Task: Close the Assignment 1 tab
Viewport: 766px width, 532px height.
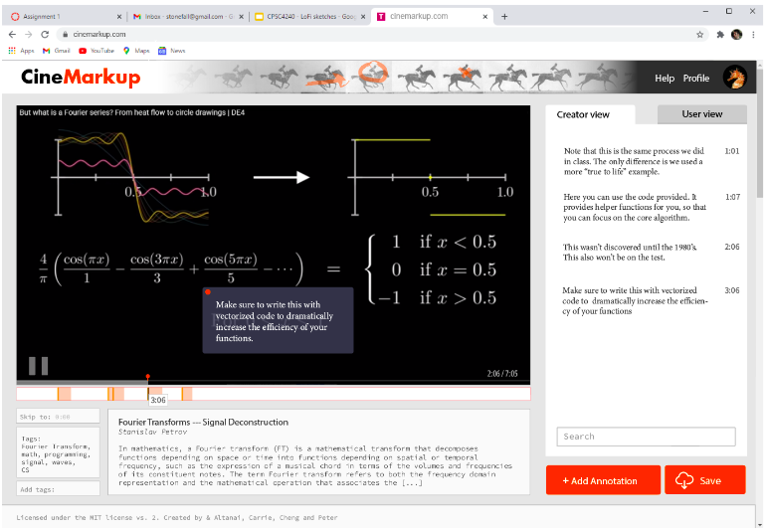Action: 119,17
